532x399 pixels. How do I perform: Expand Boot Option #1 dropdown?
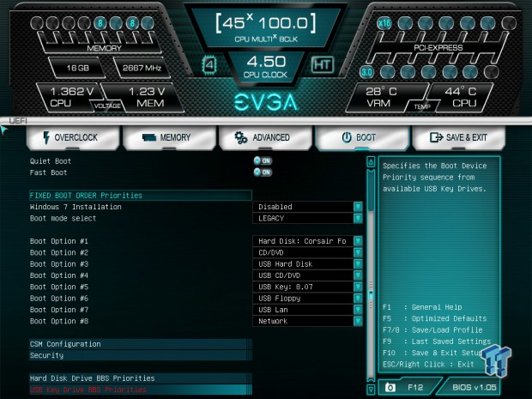[x=307, y=241]
